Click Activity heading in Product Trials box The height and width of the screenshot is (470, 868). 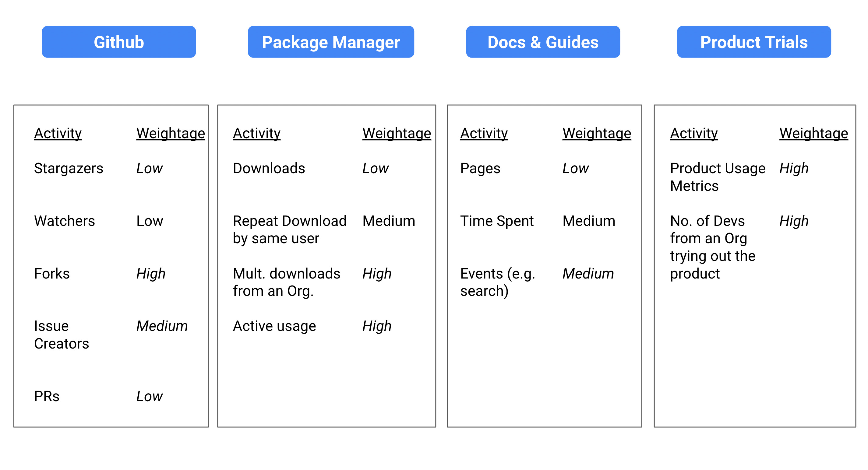click(x=693, y=133)
